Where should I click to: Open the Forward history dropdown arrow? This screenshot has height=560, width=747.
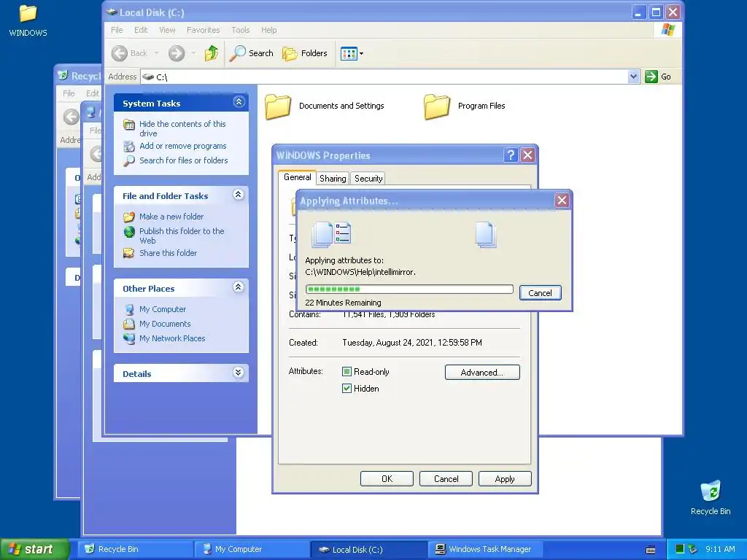tap(193, 53)
